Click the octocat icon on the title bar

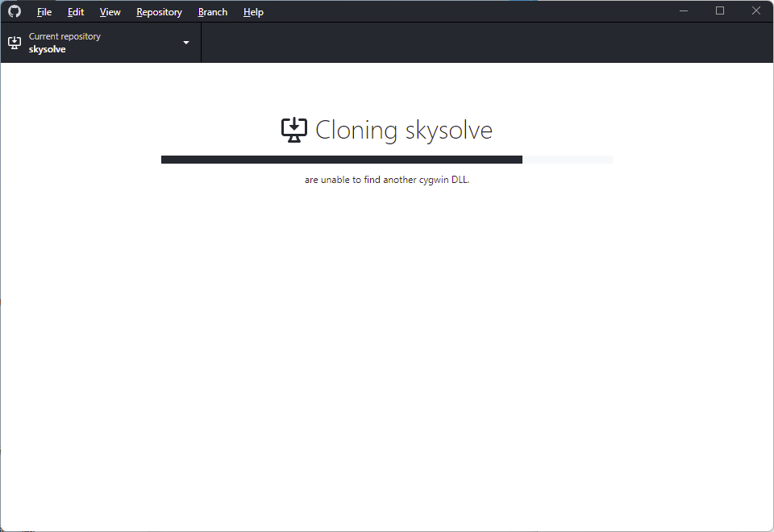(x=14, y=11)
